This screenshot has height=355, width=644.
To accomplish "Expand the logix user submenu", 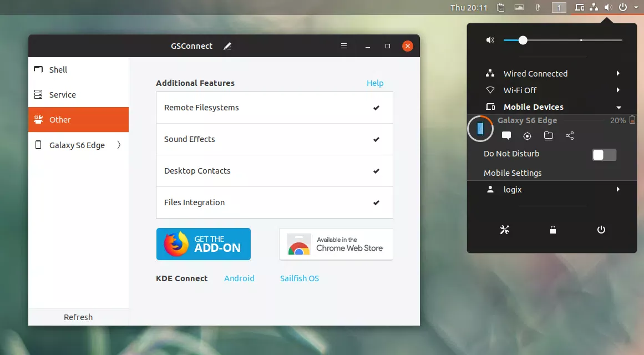I will pos(618,190).
